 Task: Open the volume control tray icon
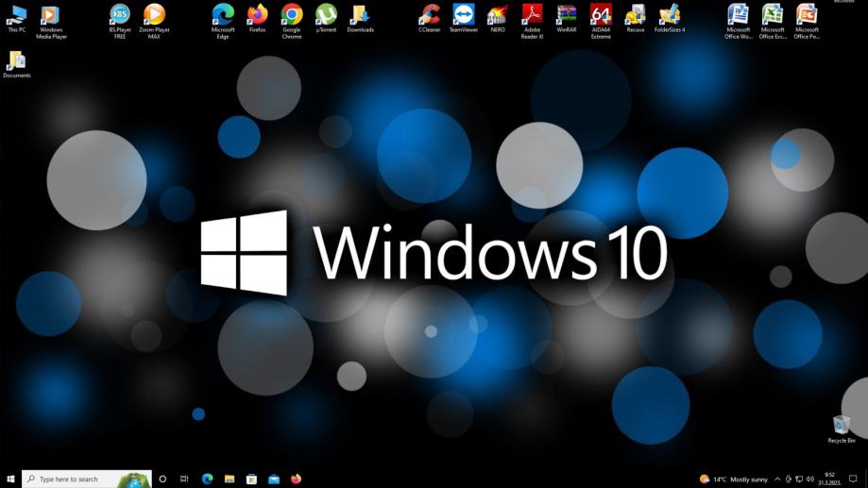click(x=809, y=480)
